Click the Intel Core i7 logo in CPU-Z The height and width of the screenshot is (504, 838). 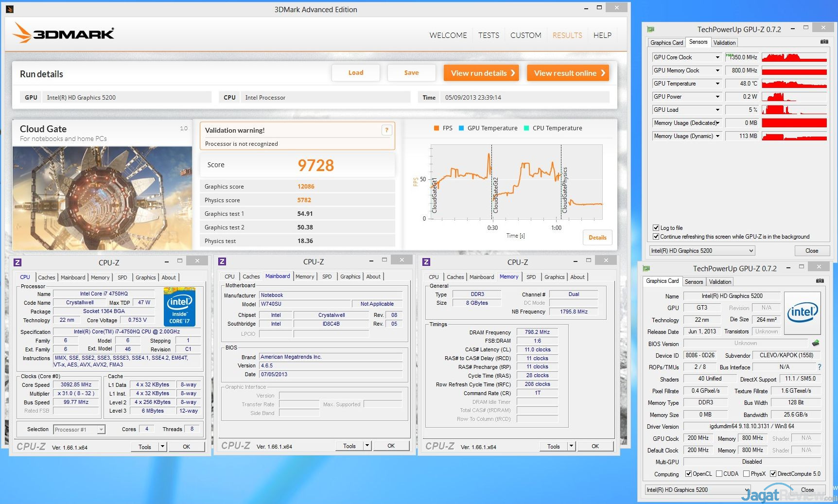179,307
